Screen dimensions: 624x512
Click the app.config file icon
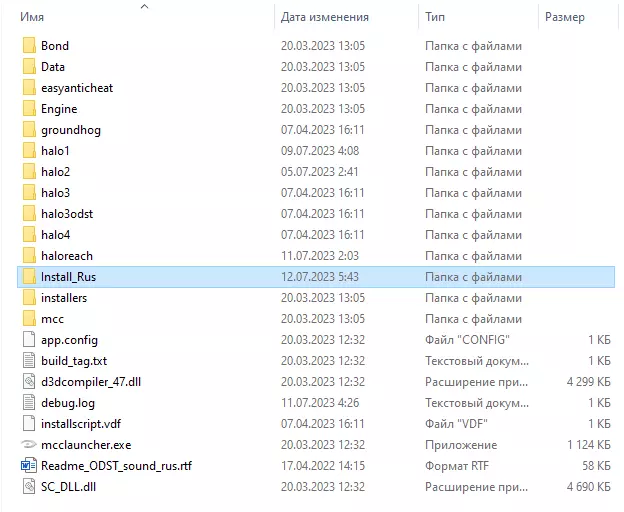point(29,340)
